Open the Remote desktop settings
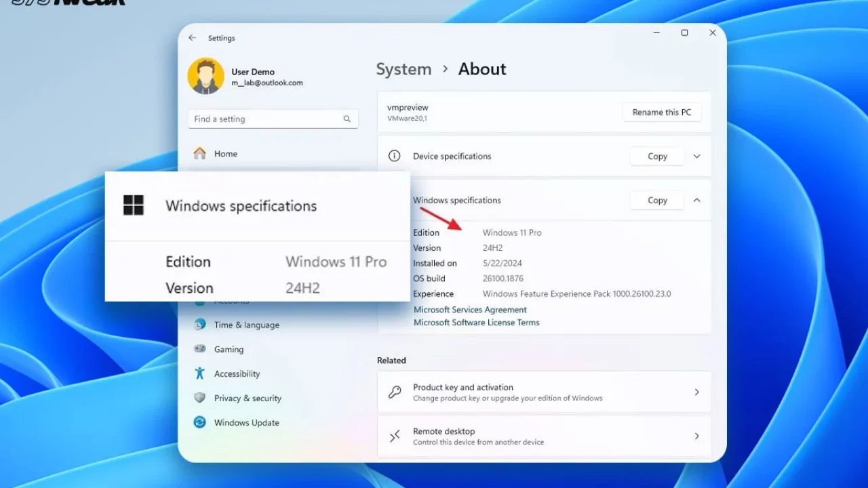The height and width of the screenshot is (488, 868). click(544, 436)
